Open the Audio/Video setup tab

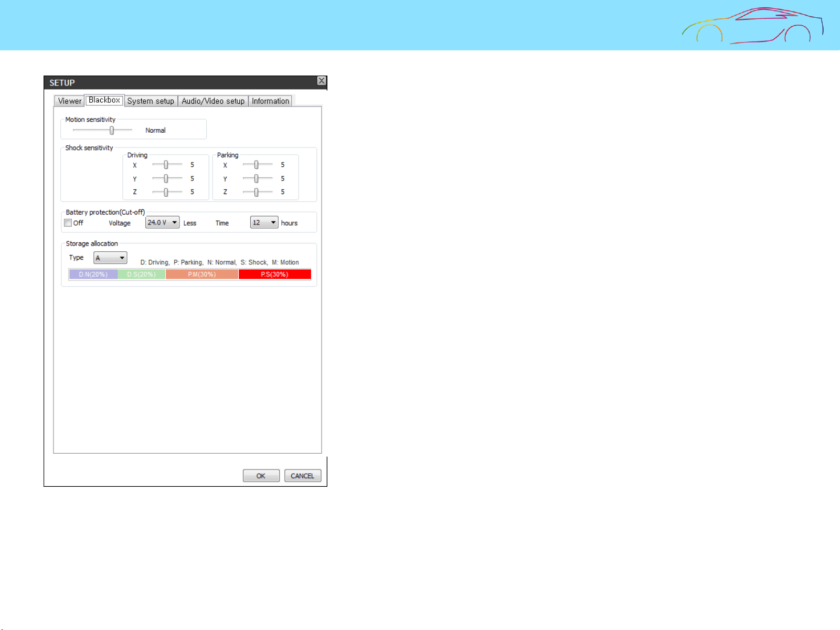pyautogui.click(x=213, y=101)
